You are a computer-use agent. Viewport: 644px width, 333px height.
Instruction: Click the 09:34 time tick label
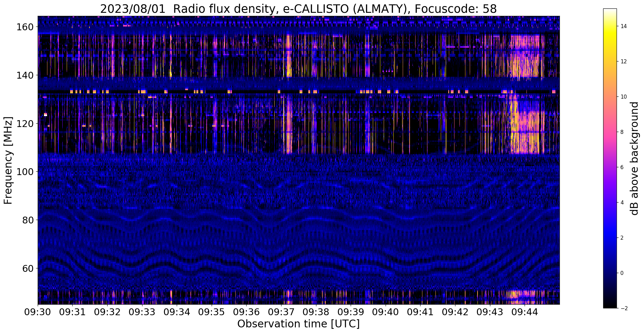(177, 311)
